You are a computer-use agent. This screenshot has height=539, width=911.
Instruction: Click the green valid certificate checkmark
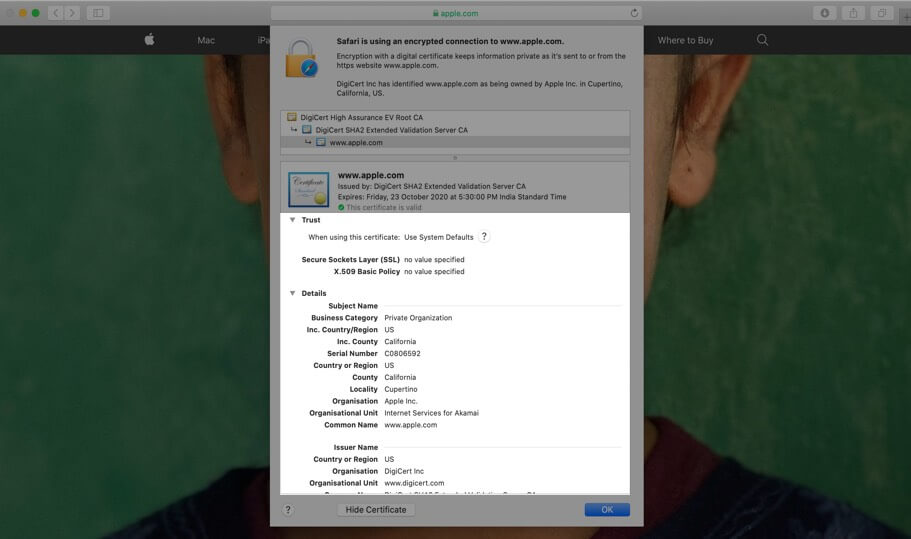point(341,207)
